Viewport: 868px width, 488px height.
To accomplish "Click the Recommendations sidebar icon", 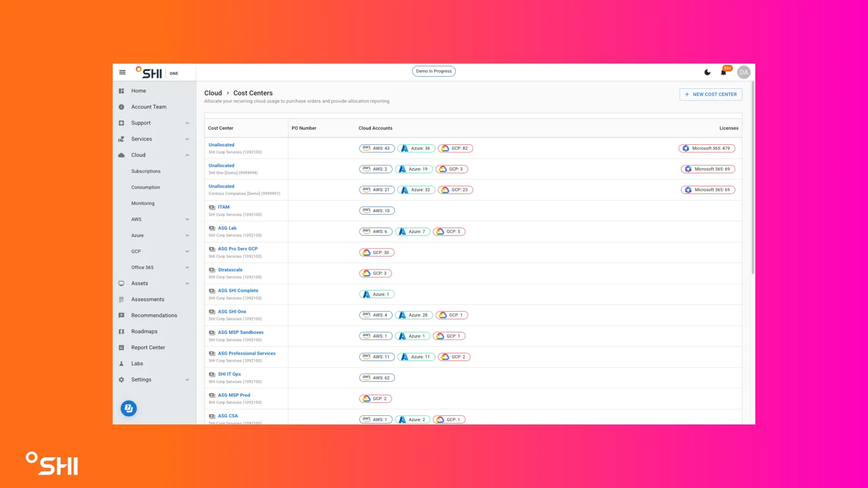I will pyautogui.click(x=122, y=316).
